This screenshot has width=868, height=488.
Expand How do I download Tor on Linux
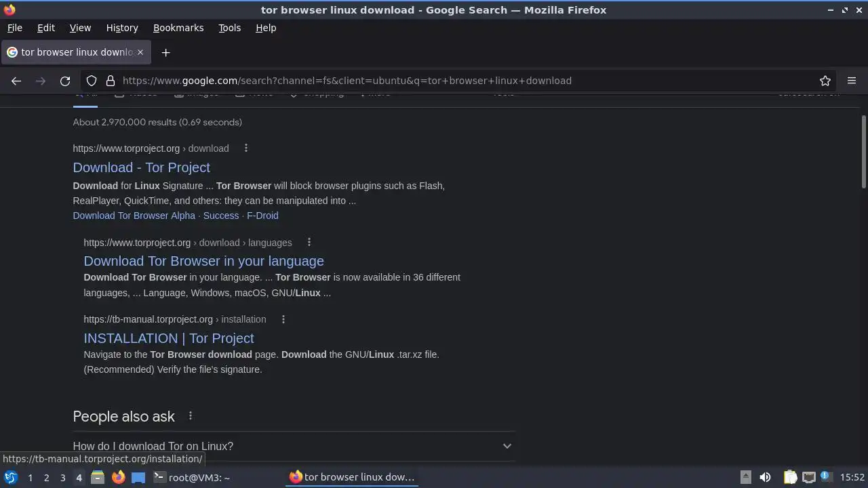(x=294, y=446)
